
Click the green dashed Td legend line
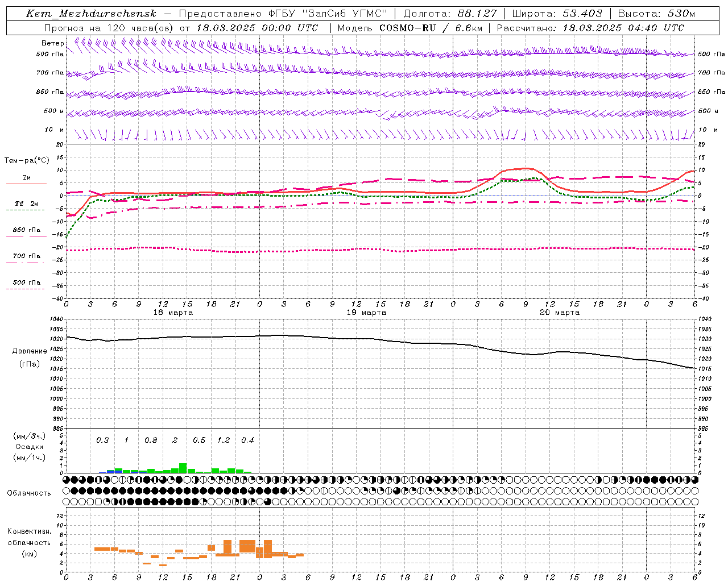pos(26,210)
